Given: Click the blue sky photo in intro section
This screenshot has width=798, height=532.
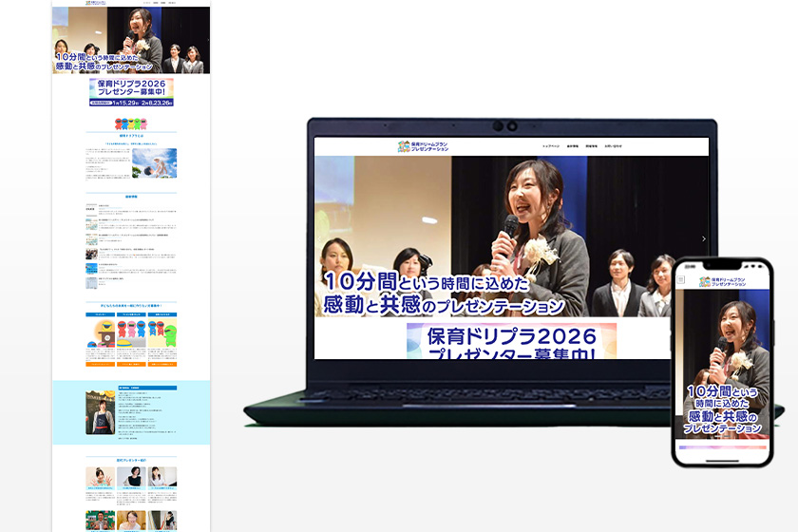Looking at the screenshot, I should click(x=154, y=163).
